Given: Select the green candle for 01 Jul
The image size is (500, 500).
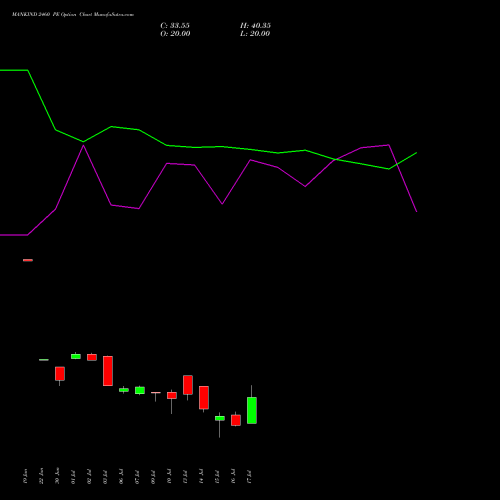Looking at the screenshot, I should click(76, 356).
